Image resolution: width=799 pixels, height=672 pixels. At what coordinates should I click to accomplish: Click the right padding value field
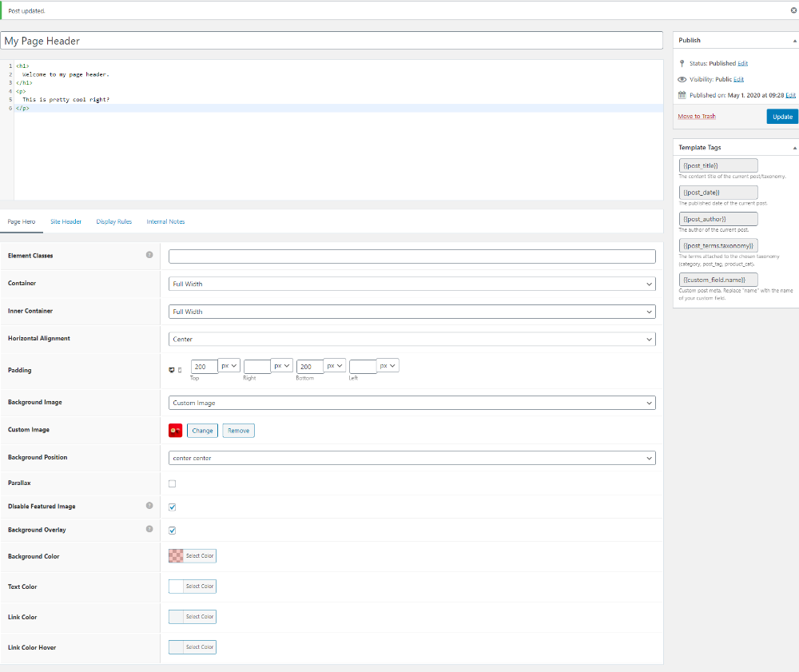point(257,366)
